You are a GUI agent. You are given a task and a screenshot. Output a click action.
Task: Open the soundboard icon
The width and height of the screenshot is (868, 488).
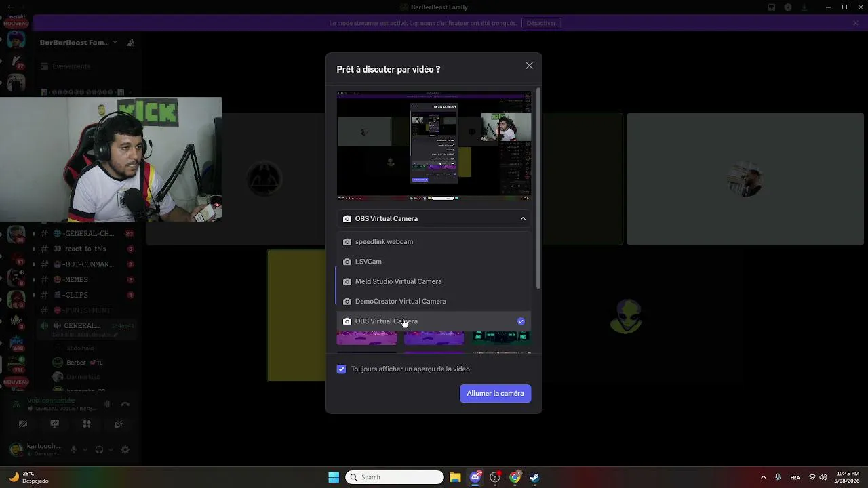coord(119,424)
